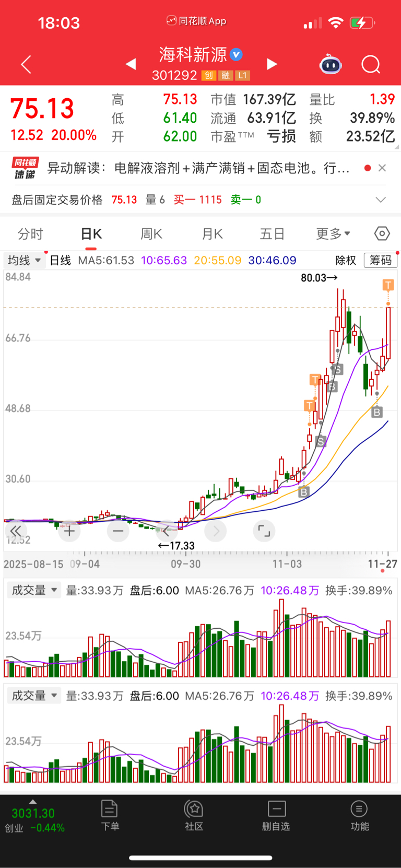Tap the purple 10:65.63 moving average value
Viewport: 401px width, 868px height.
pos(164,260)
